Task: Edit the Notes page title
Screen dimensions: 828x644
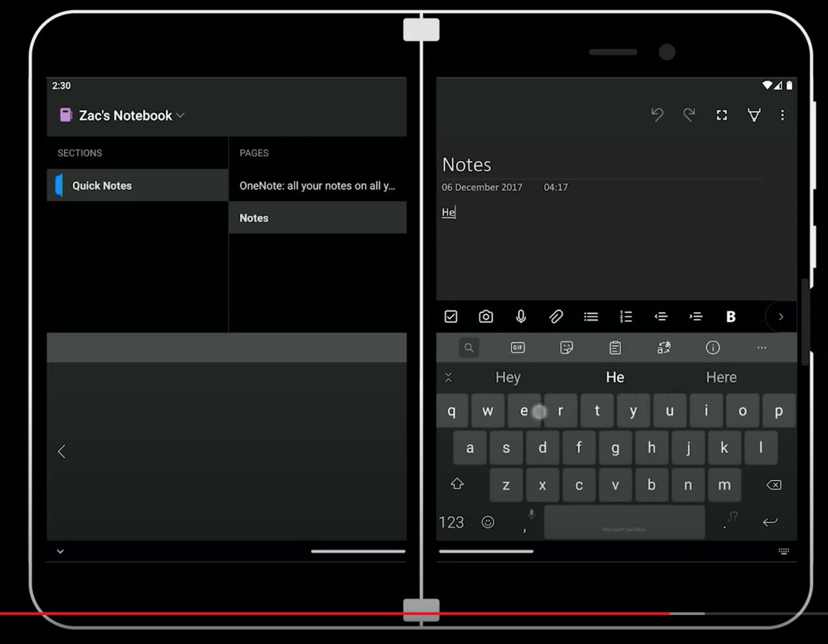Action: pyautogui.click(x=466, y=165)
